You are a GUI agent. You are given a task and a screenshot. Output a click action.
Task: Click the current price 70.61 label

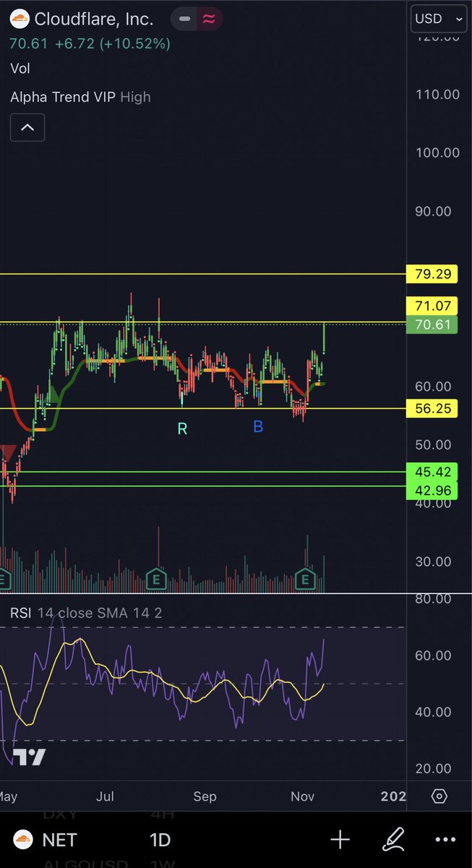(x=432, y=325)
